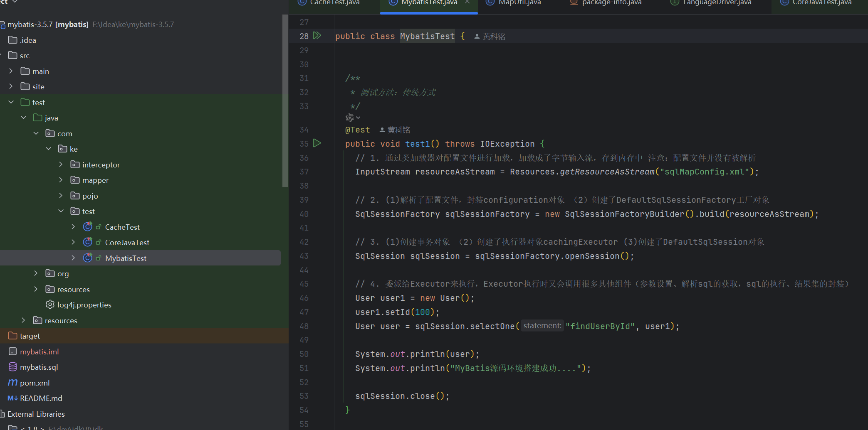Close the MybatisTest.java tab
This screenshot has height=430, width=868.
(x=467, y=2)
